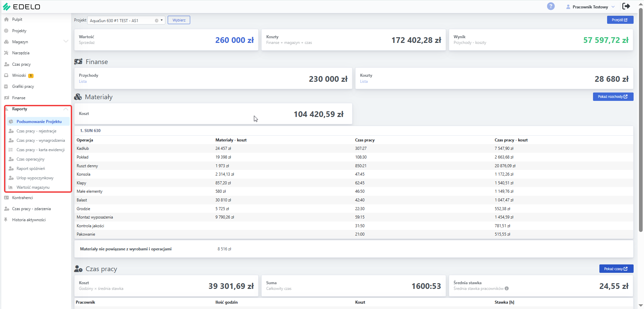Click the logout icon in header
The height and width of the screenshot is (309, 644).
[626, 6]
